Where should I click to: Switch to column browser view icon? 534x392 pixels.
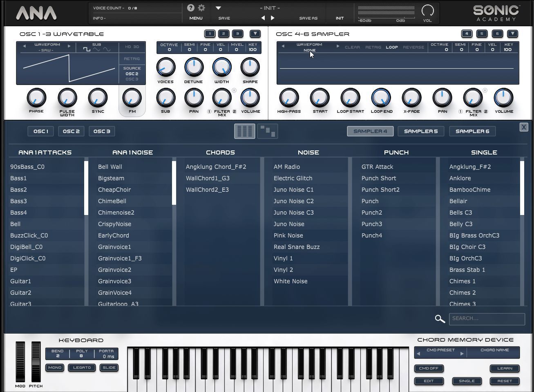point(244,131)
